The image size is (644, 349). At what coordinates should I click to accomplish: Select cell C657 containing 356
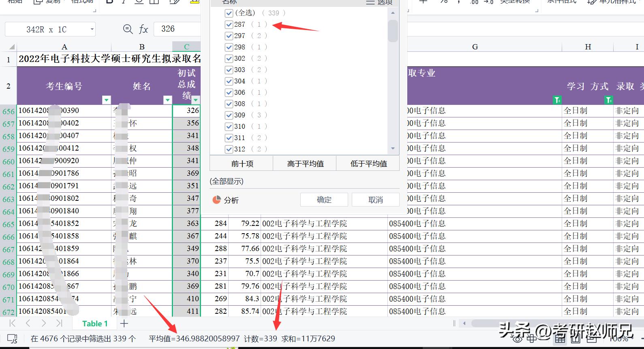[186, 123]
